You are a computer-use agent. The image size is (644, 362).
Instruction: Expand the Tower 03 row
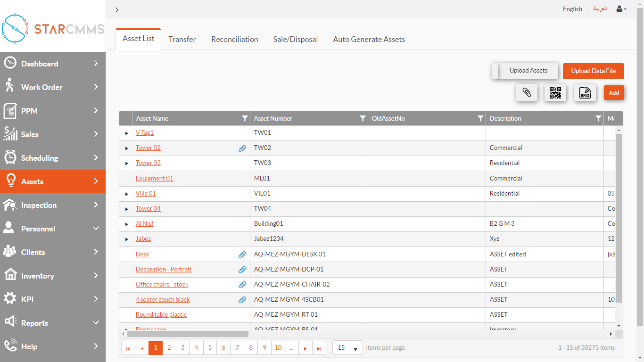(126, 164)
